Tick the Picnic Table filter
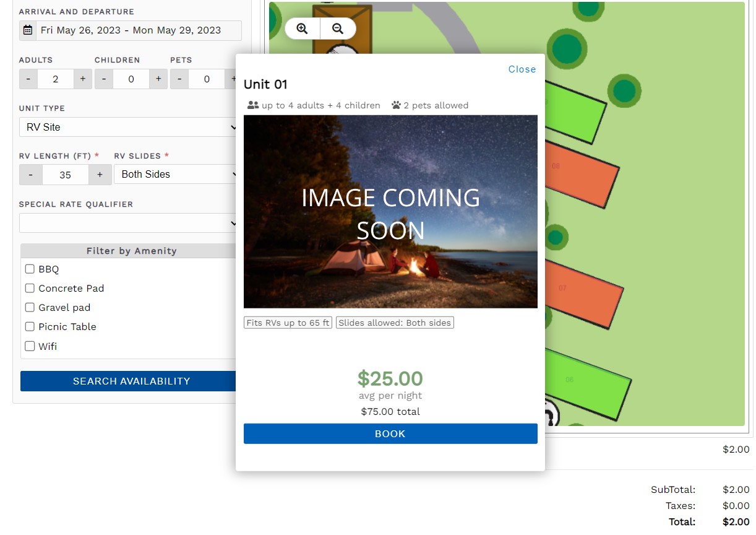756x535 pixels. [30, 327]
